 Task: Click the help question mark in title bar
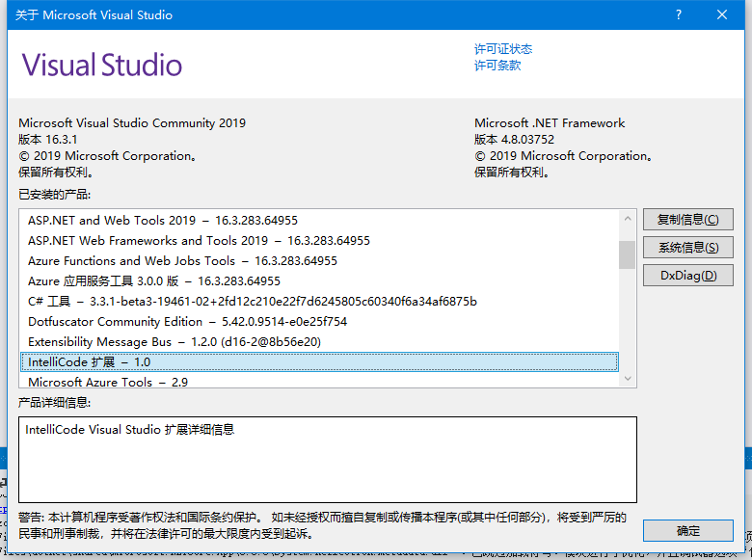click(x=678, y=14)
